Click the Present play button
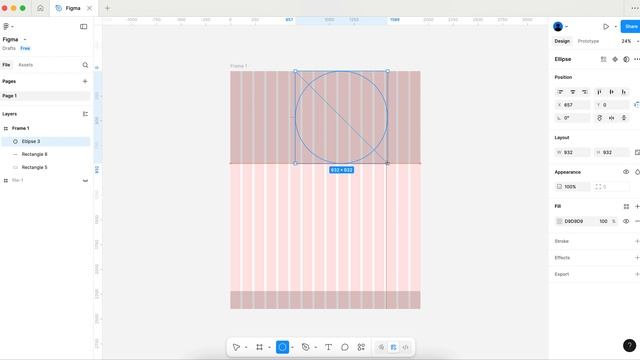Viewport: 640px width, 360px height. (606, 27)
